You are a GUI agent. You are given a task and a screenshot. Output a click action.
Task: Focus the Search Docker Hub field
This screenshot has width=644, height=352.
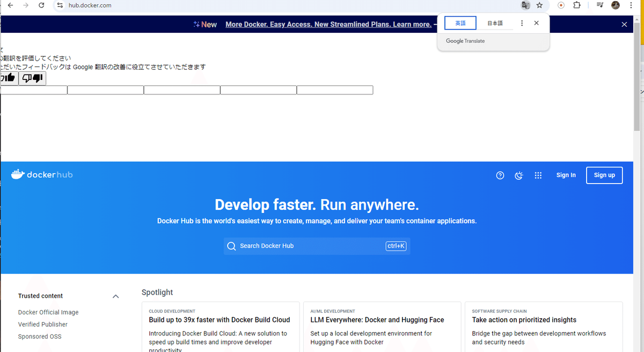click(317, 246)
